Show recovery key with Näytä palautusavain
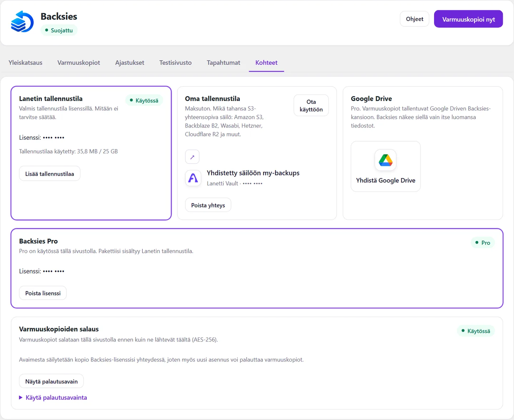Image resolution: width=514 pixels, height=420 pixels. [x=51, y=381]
